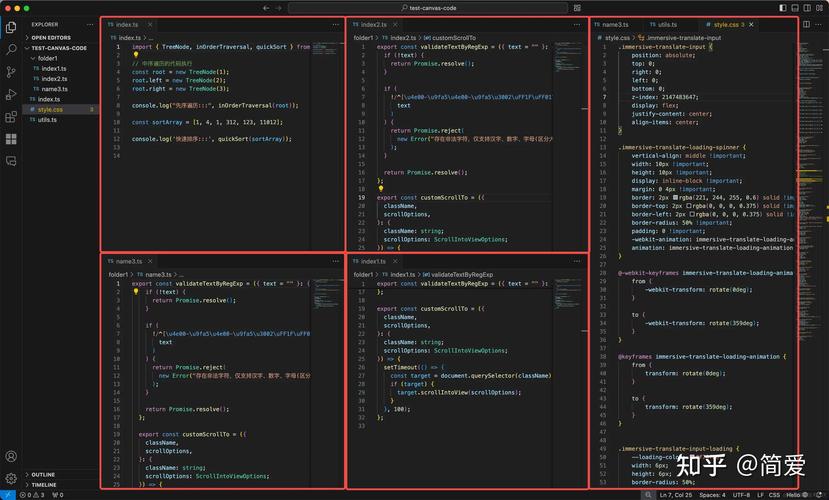
Task: Switch to the utils.ts tab
Action: 668,25
